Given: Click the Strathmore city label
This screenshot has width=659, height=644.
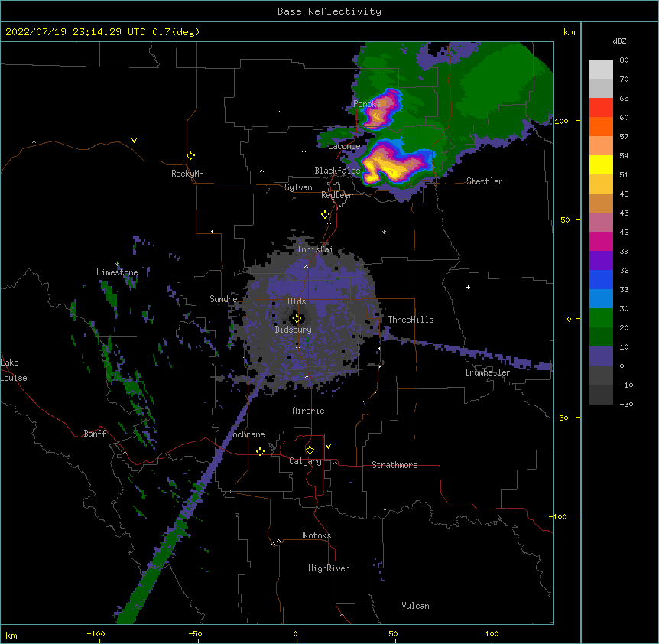Looking at the screenshot, I should pos(394,465).
